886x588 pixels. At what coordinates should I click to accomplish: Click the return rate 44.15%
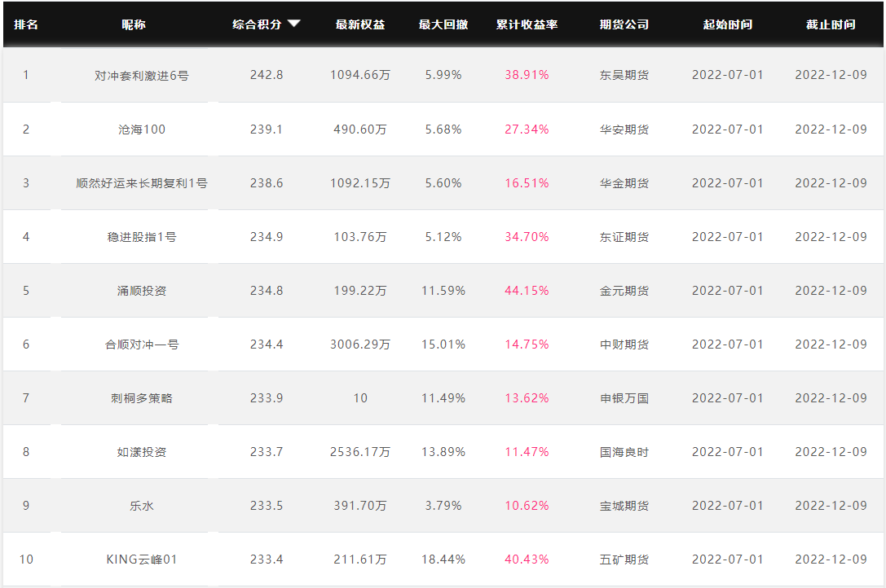[x=527, y=290]
